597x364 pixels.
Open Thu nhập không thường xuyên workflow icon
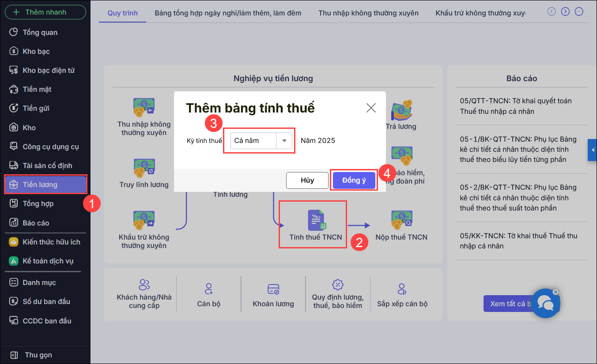coord(144,107)
